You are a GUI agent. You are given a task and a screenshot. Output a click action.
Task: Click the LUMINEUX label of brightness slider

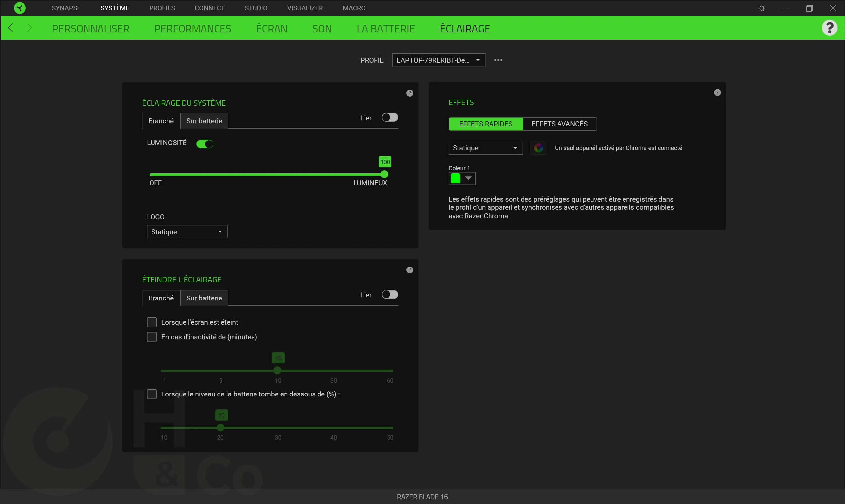(x=370, y=183)
